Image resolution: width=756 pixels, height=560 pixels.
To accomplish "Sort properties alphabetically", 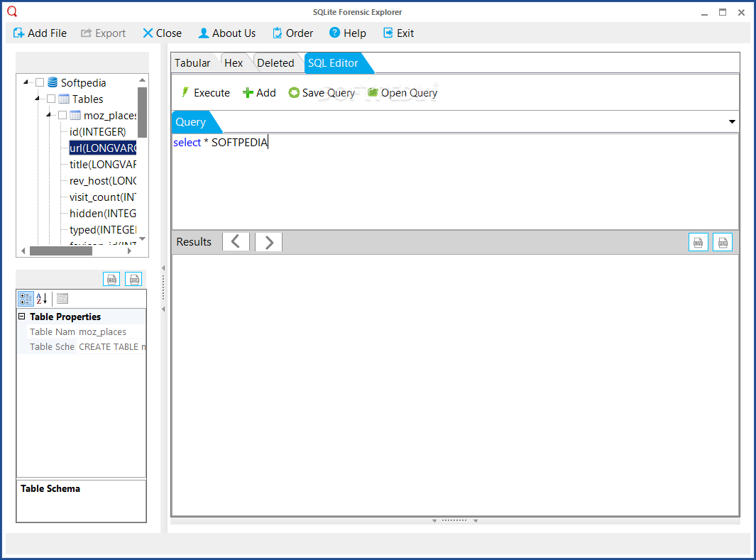I will point(42,299).
